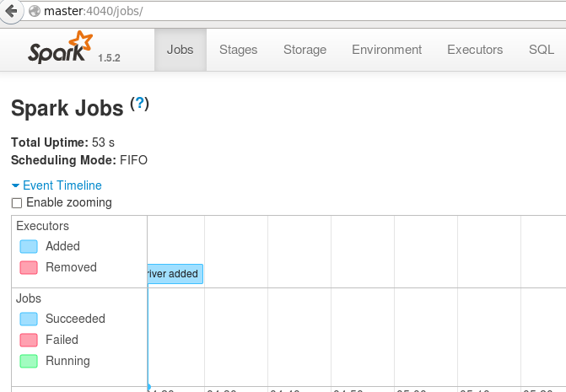Select the driver added timeline event
The image size is (566, 392).
(175, 274)
